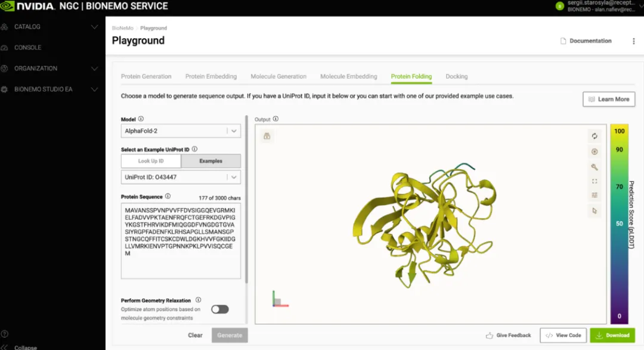Viewport: 644px width, 350px height.
Task: Click the NVIDIA logo icon
Action: point(7,6)
